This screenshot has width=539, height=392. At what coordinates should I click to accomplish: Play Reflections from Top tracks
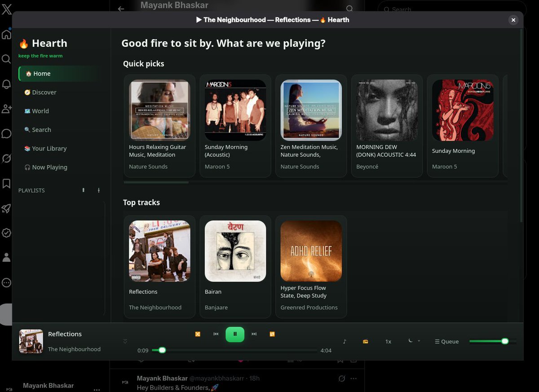coord(159,267)
